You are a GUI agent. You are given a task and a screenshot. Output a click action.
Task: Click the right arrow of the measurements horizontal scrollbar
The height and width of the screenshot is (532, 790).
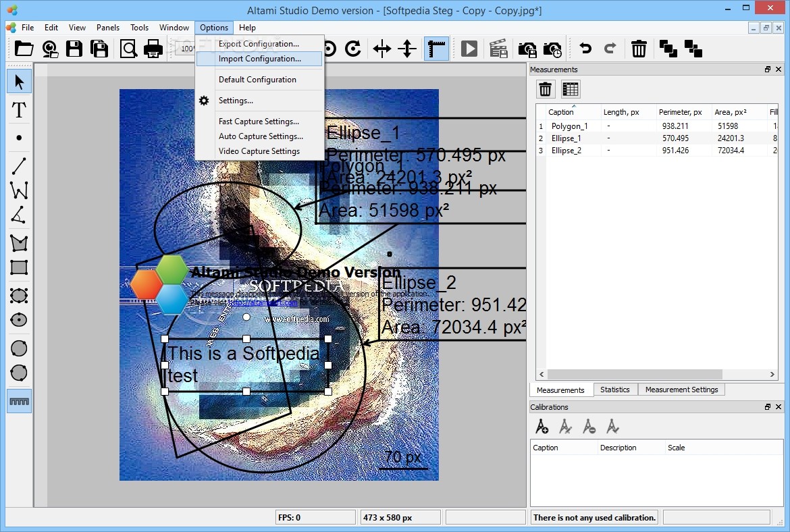[772, 374]
